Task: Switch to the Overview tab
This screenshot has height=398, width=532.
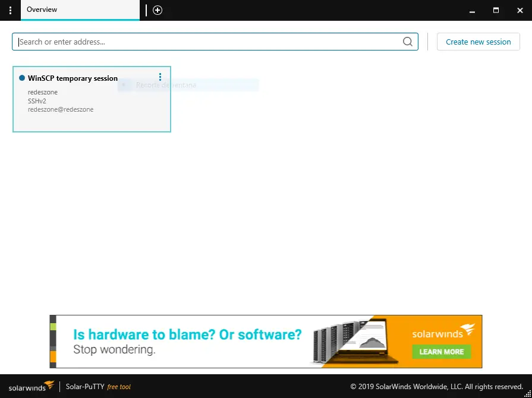Action: 80,10
